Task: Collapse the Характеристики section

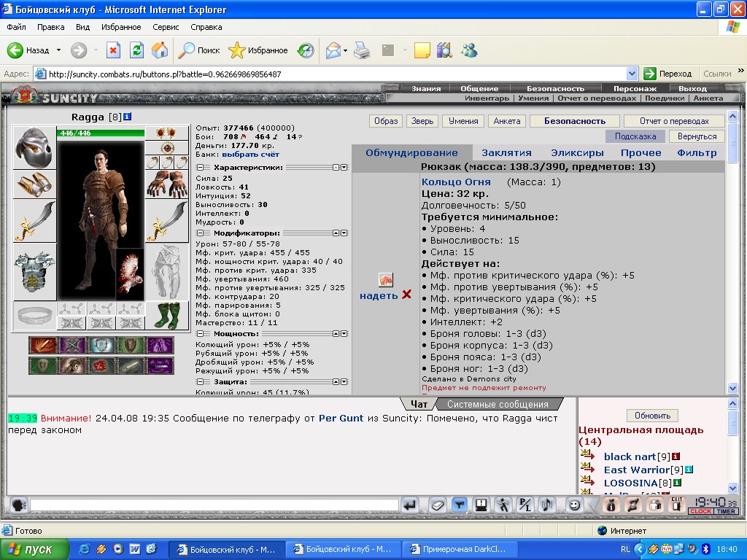Action: [x=200, y=168]
